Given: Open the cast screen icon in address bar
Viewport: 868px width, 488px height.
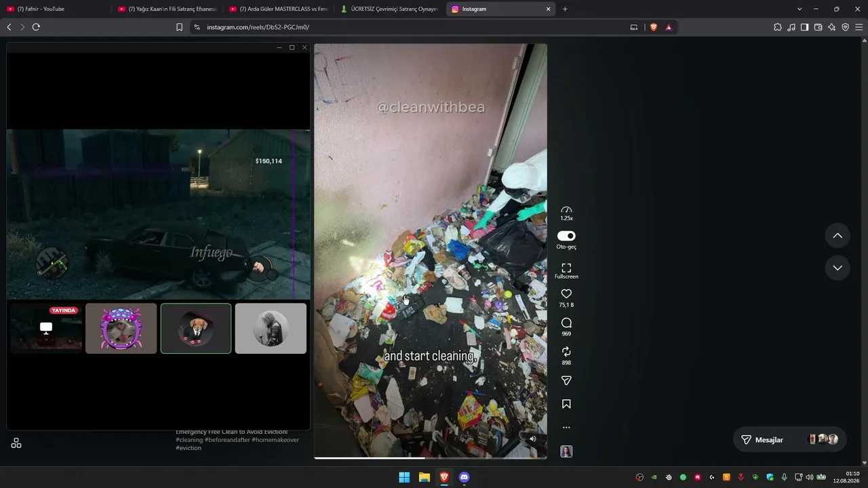Looking at the screenshot, I should 634,27.
